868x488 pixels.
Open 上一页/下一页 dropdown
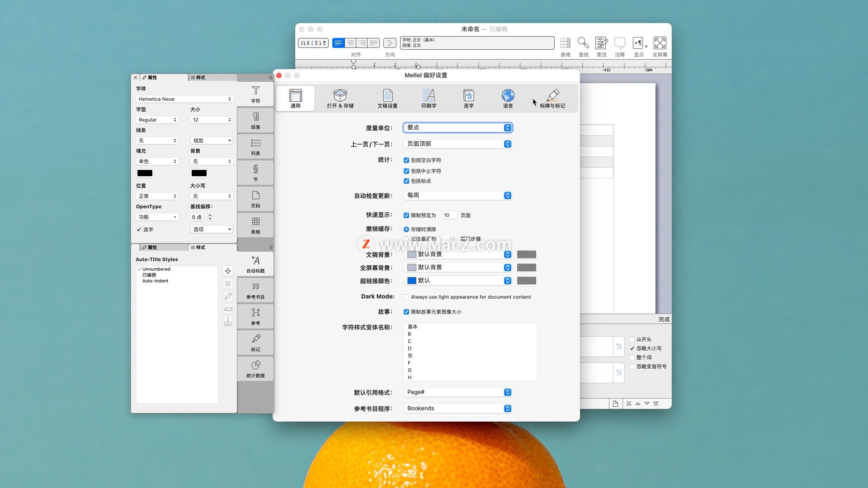458,144
